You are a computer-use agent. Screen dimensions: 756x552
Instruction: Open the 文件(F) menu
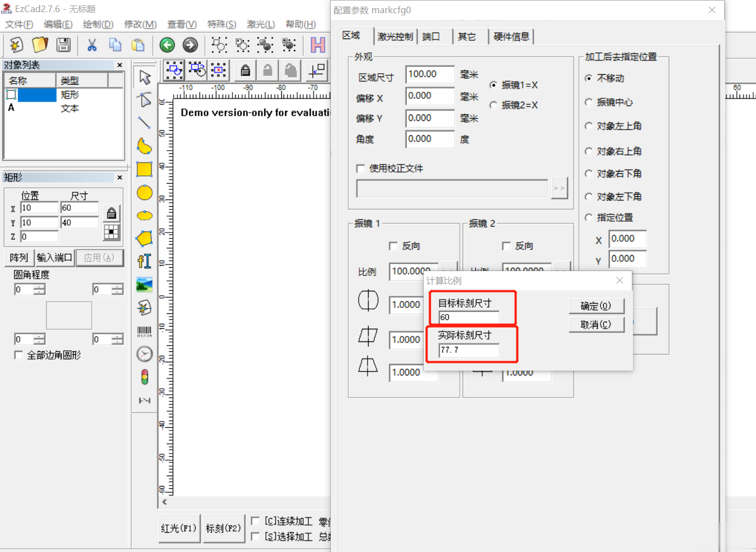[19, 24]
